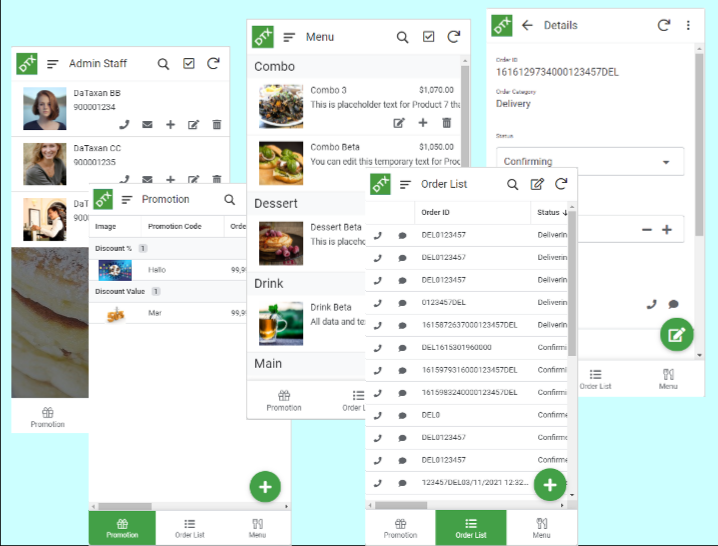Click Promotion window horizontal scrollbar
The image size is (718, 546).
125,507
